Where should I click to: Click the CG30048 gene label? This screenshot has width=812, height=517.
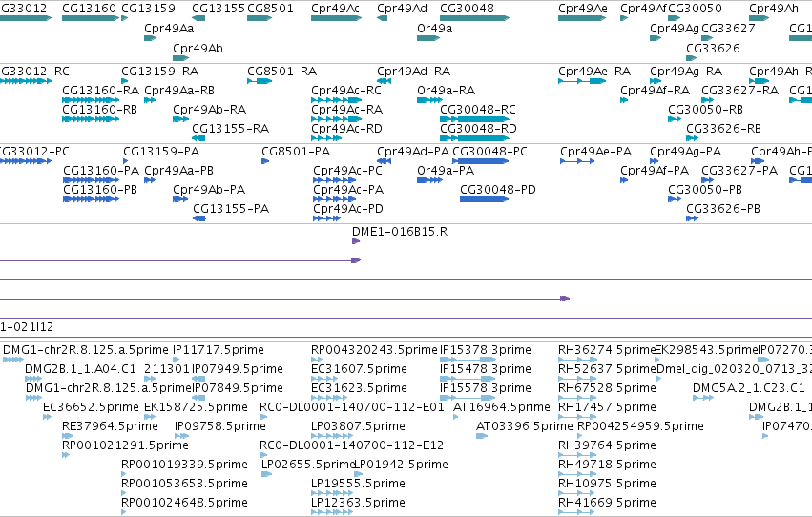(468, 9)
